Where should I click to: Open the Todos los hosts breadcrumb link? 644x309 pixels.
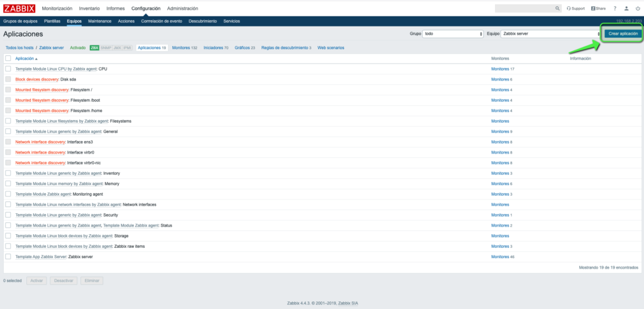[x=19, y=48]
